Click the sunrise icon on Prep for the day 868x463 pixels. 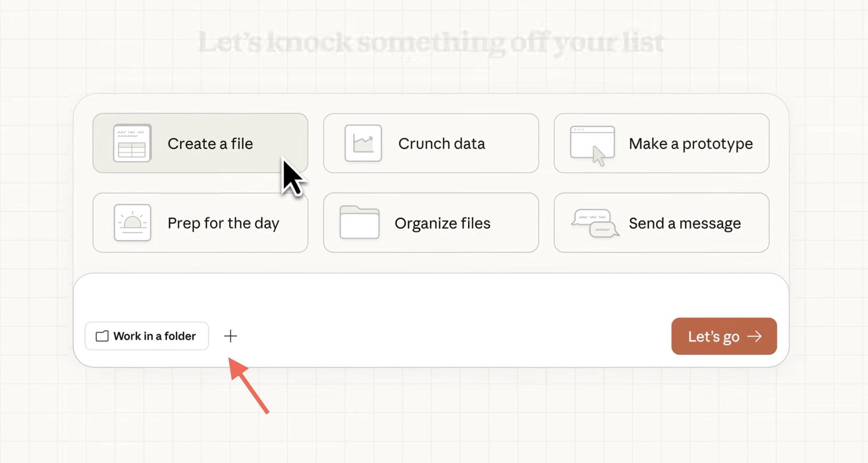point(133,223)
